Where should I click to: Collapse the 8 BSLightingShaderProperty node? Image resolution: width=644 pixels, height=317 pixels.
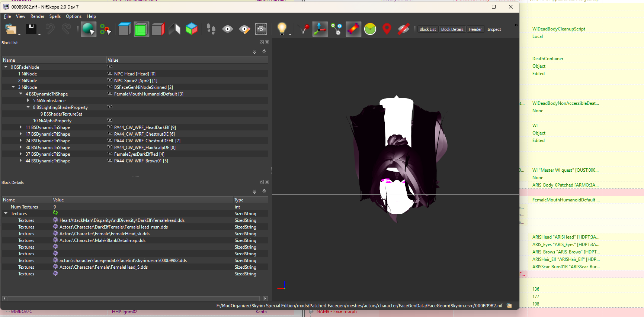tap(28, 107)
